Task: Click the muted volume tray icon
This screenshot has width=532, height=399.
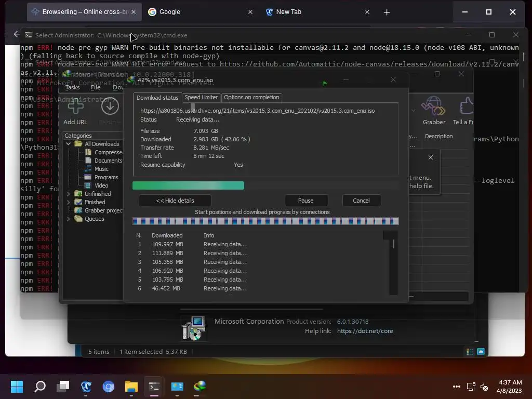Action: tap(484, 387)
